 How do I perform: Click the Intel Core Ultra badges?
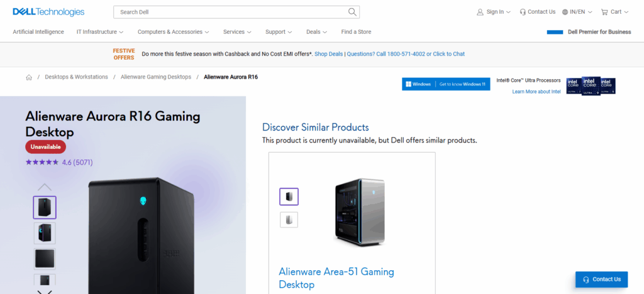(x=591, y=86)
